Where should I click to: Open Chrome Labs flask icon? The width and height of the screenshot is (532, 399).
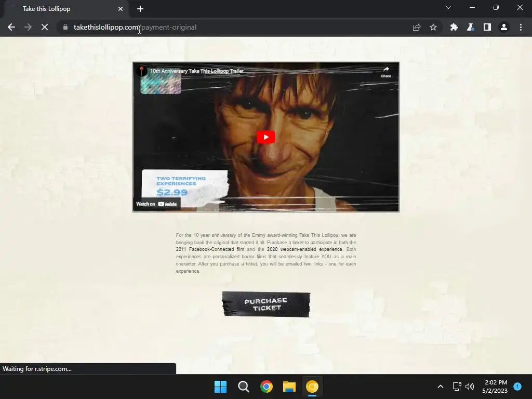point(470,27)
